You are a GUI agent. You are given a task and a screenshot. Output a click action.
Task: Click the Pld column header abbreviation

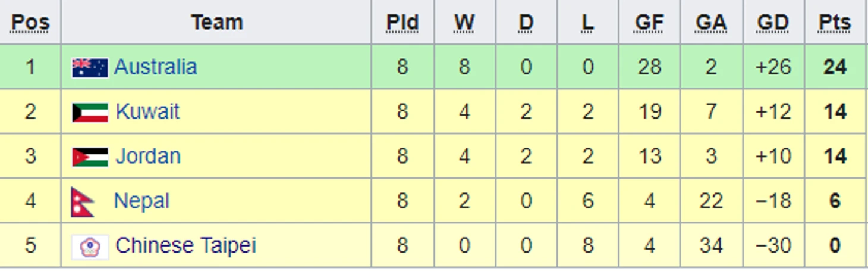tap(402, 23)
